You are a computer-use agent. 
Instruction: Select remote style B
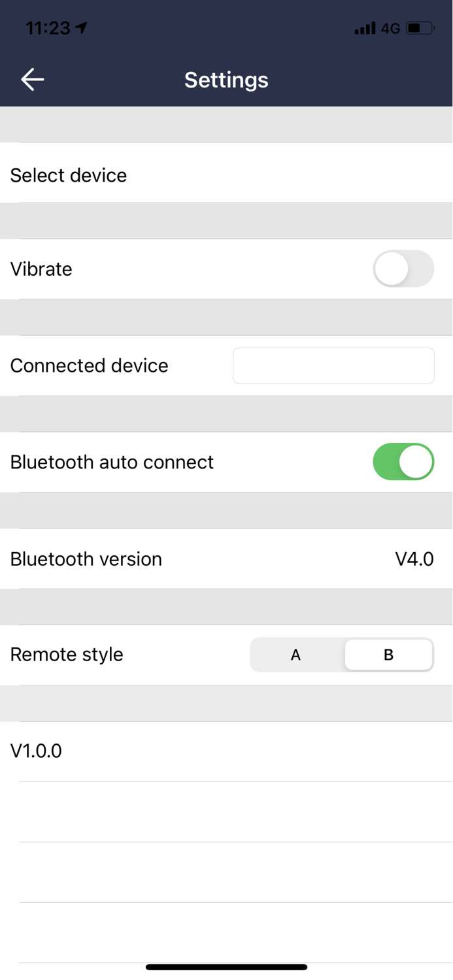click(388, 654)
